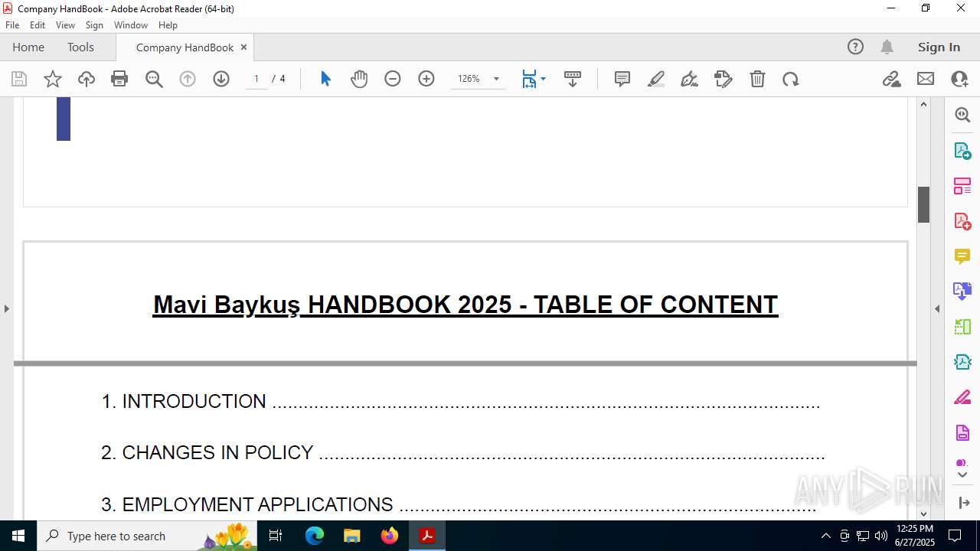Activate the hand pan tool
This screenshot has width=980, height=551.
(x=359, y=79)
